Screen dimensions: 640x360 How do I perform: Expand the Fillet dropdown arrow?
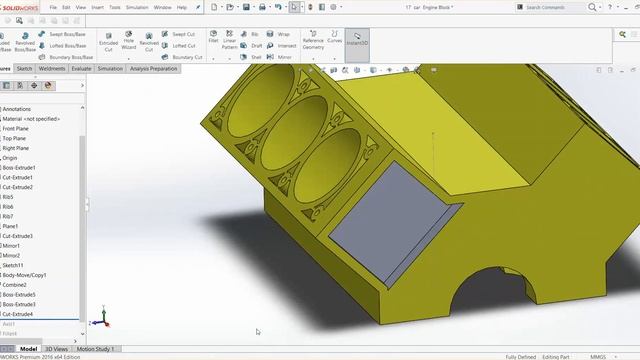[x=213, y=59]
